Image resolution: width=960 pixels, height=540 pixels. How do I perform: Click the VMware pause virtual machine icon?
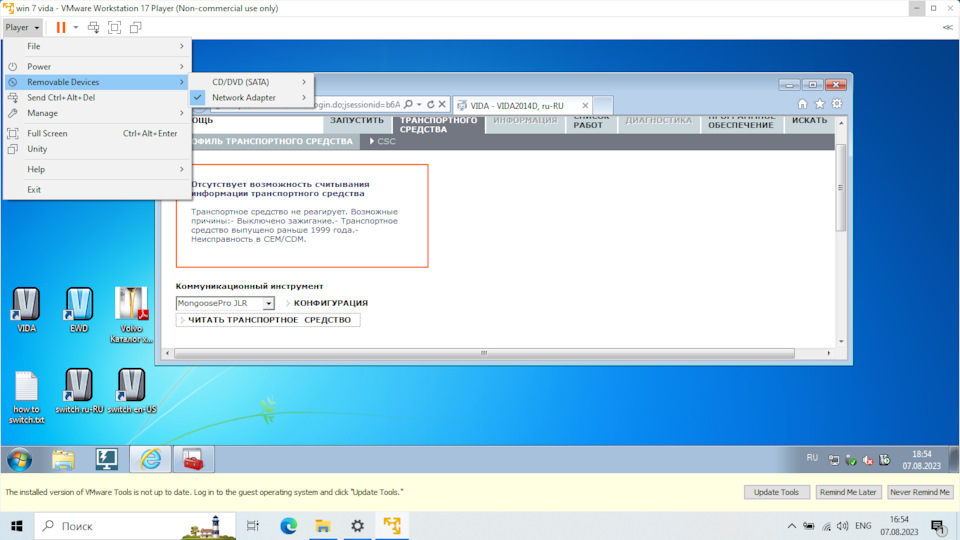click(61, 27)
